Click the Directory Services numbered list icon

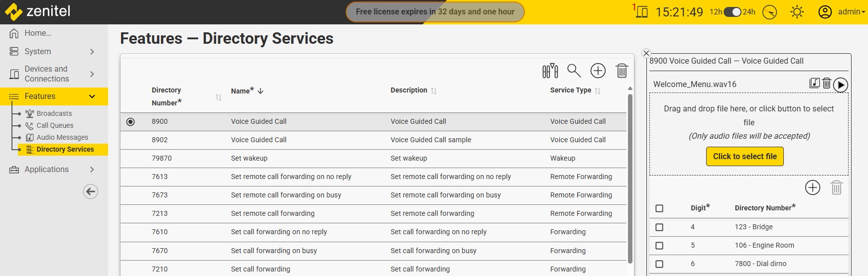(29, 149)
